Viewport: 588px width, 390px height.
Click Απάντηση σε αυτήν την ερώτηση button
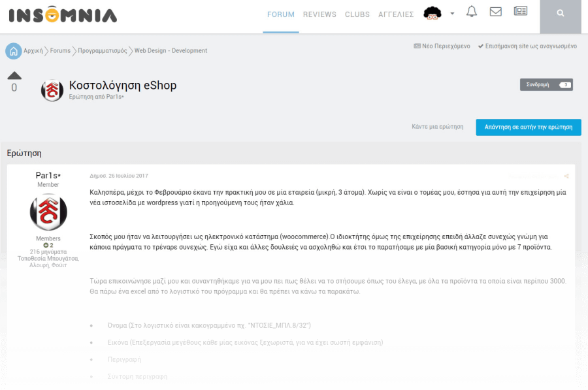tap(528, 127)
